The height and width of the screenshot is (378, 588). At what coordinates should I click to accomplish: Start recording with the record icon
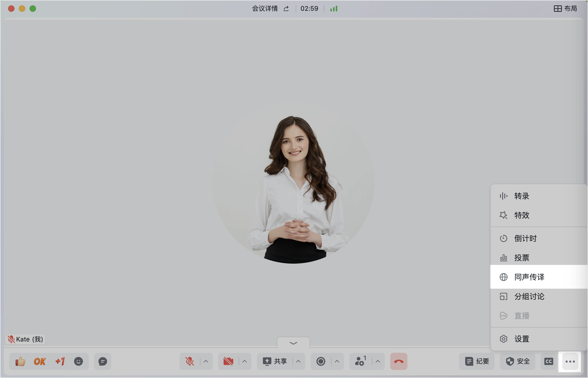[x=321, y=361]
